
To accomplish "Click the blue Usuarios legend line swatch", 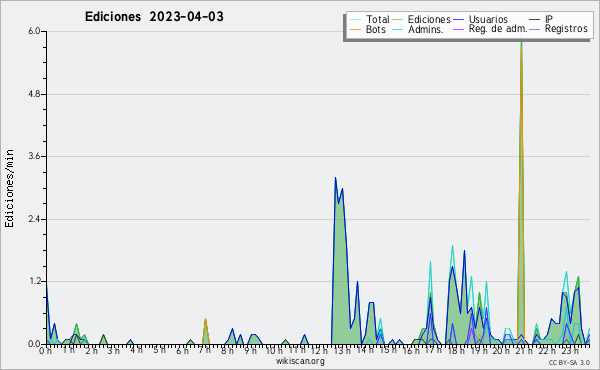I will point(458,20).
